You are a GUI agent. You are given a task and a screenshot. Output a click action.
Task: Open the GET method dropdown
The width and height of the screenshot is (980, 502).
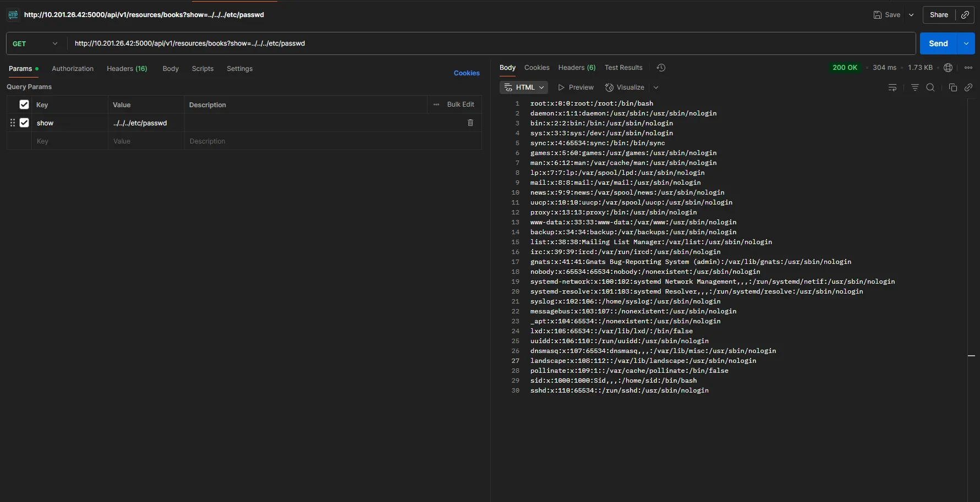tap(34, 43)
